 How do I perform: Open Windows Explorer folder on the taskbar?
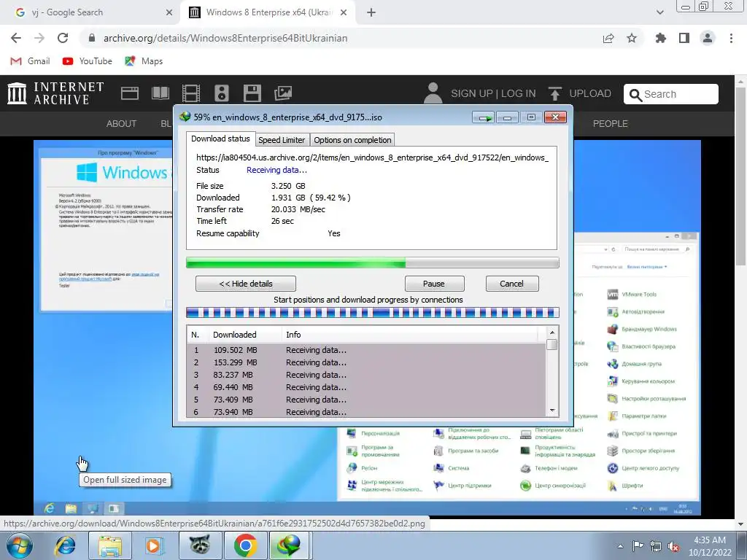pos(110,545)
